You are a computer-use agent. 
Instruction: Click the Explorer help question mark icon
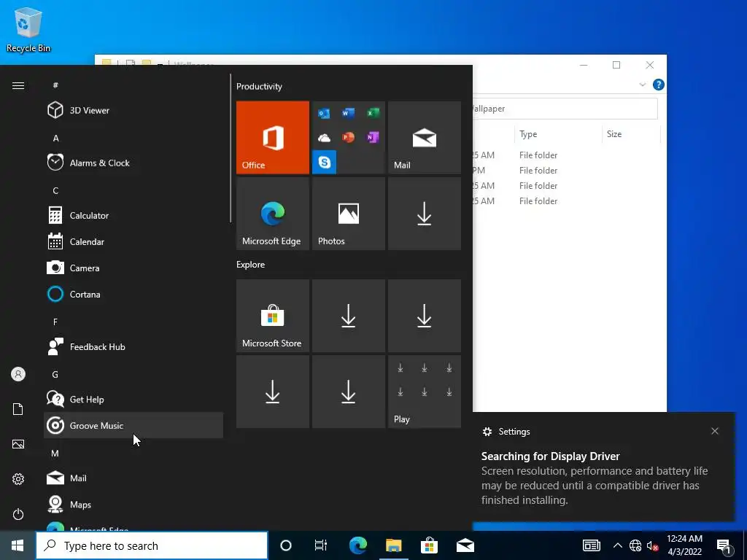(x=659, y=85)
